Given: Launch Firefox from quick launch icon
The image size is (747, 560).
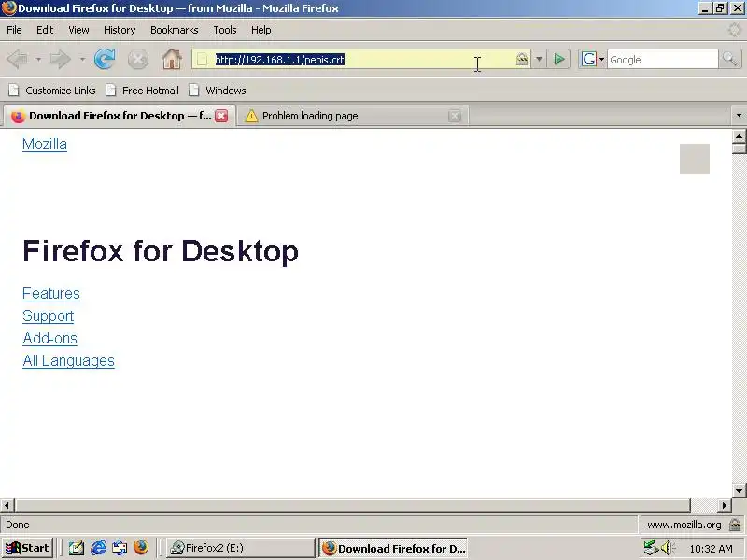Looking at the screenshot, I should click(x=141, y=548).
